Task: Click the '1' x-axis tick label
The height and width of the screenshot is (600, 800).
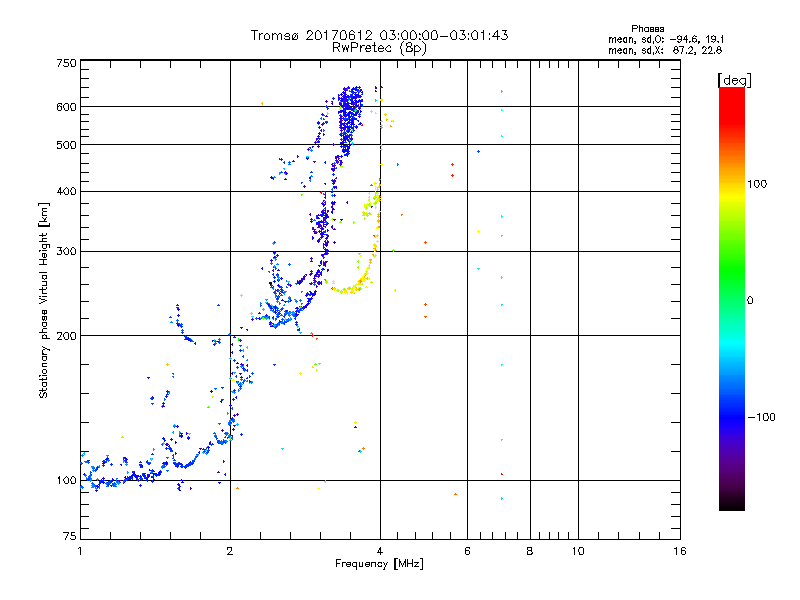Action: pos(80,551)
